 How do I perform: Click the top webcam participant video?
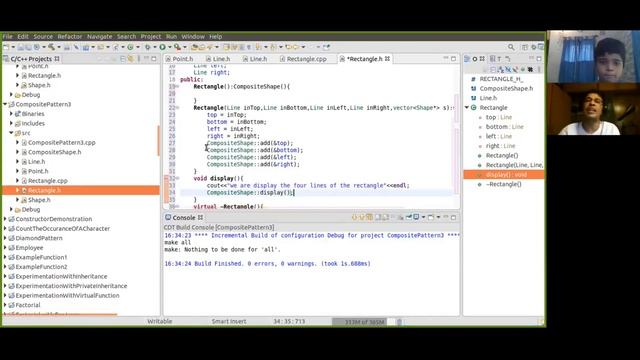pos(593,56)
